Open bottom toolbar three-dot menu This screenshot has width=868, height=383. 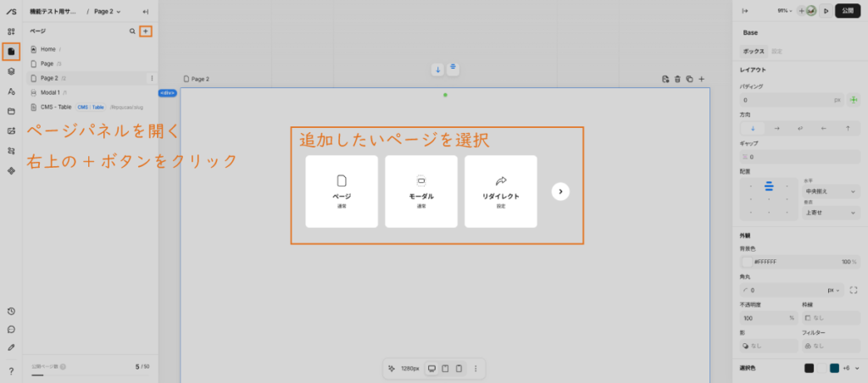point(476,368)
